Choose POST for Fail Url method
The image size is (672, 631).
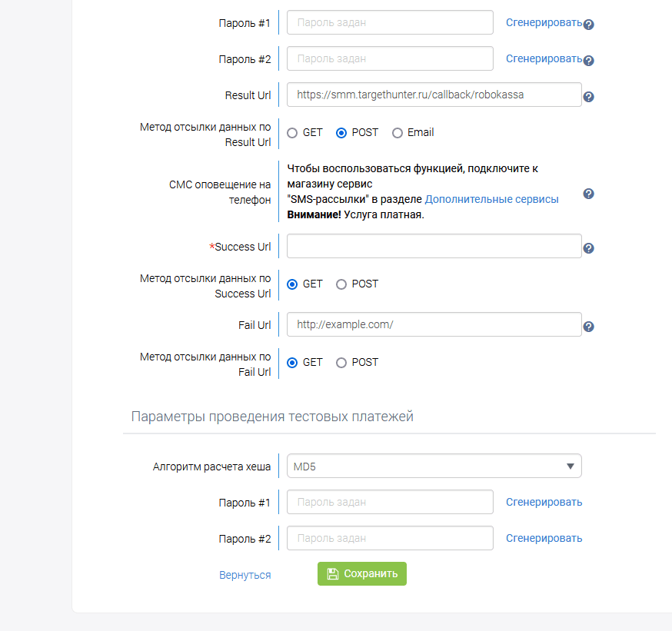coord(341,363)
